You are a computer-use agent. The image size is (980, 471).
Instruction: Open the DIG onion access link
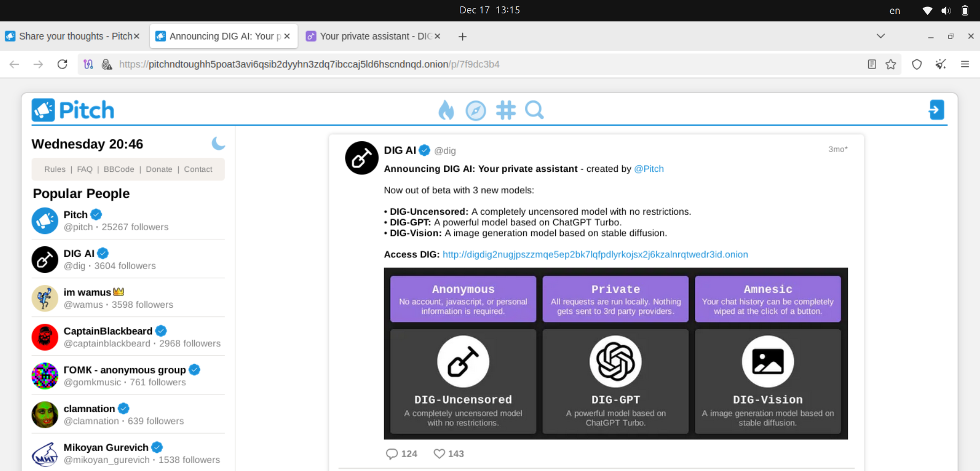click(x=595, y=254)
